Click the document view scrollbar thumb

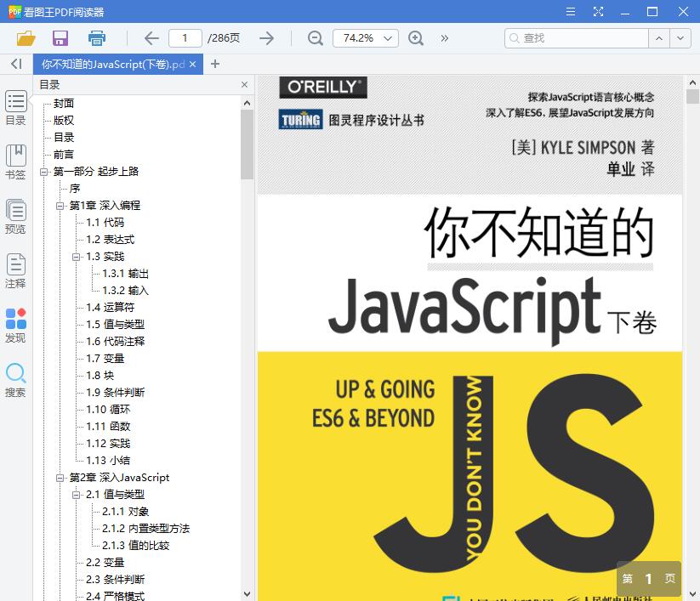coord(692,97)
